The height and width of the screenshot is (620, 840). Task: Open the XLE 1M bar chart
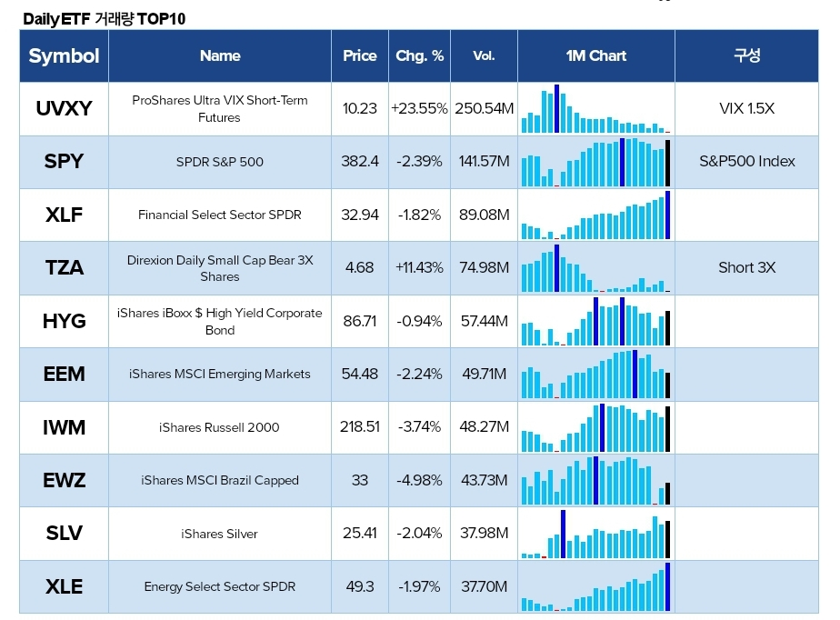click(595, 586)
